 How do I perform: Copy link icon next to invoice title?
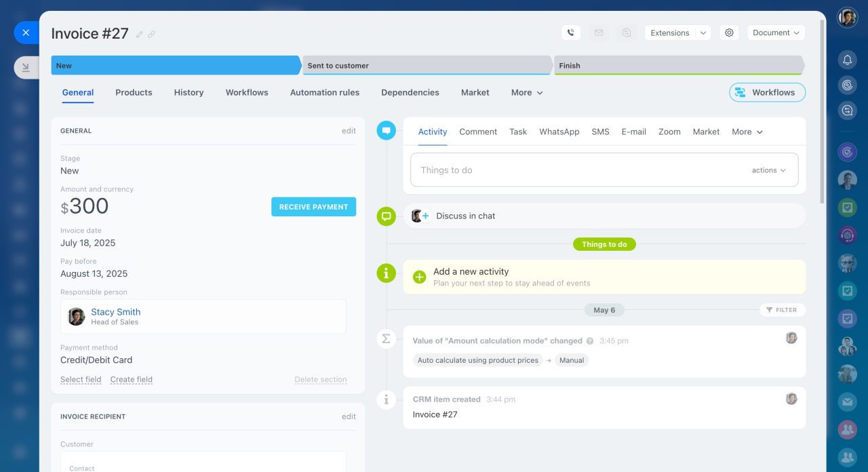click(x=152, y=35)
